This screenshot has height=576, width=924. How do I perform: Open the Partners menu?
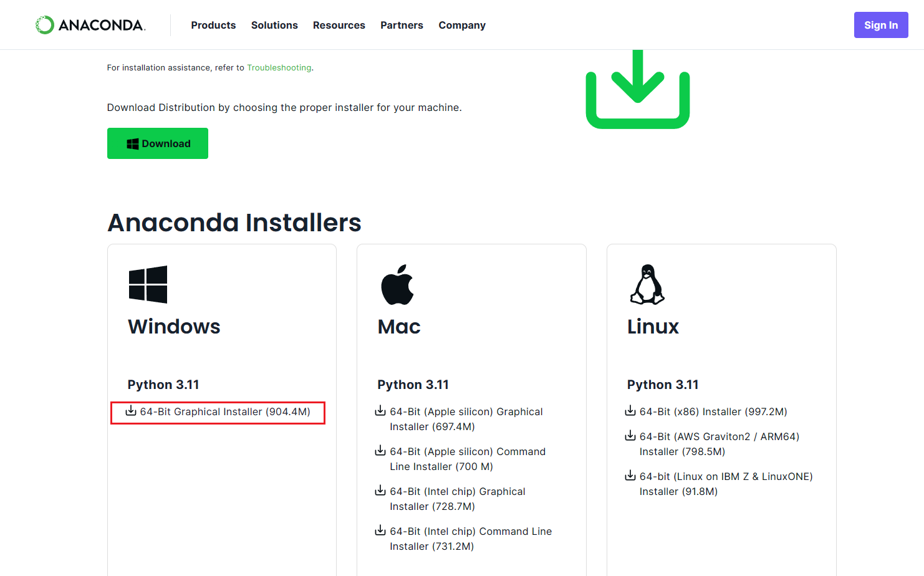402,25
